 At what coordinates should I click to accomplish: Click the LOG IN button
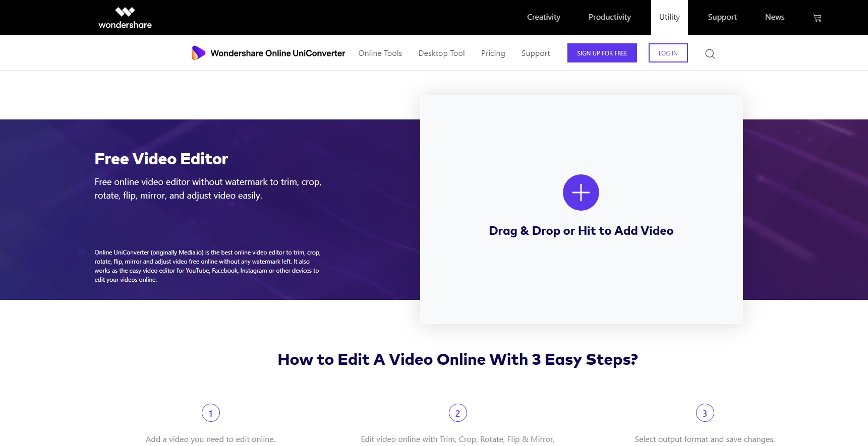coord(668,53)
